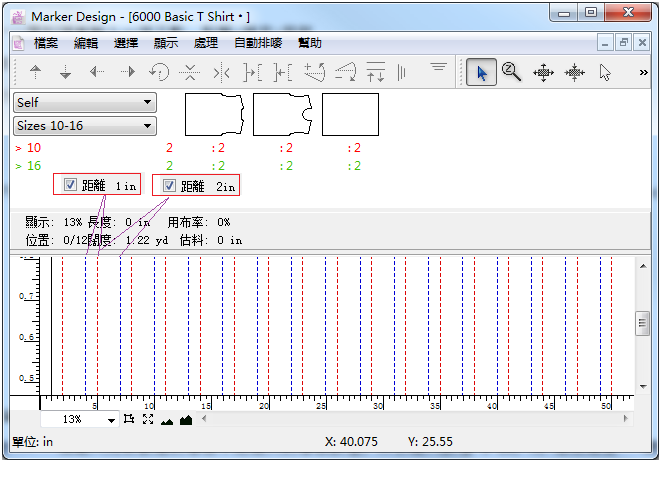Click the large mountain zoom-in icon
Viewport: 662px width, 490px height.
tap(186, 420)
